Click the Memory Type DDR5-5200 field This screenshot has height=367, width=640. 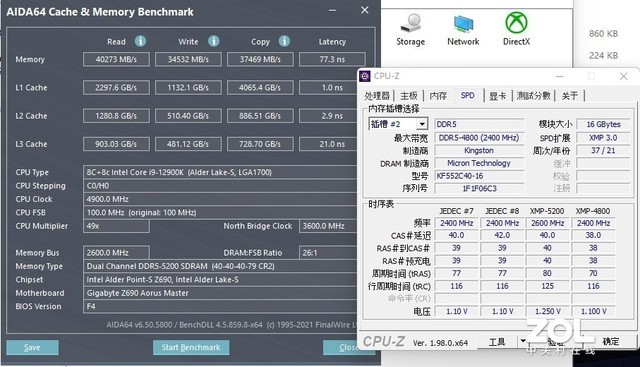pos(220,266)
